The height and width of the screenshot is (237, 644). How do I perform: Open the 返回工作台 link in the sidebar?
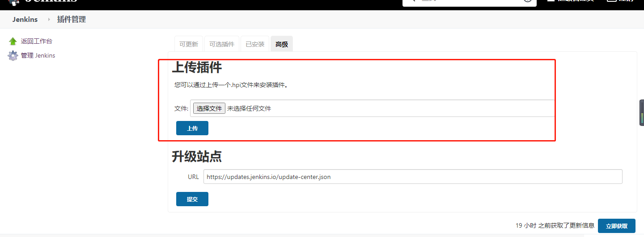pos(37,41)
